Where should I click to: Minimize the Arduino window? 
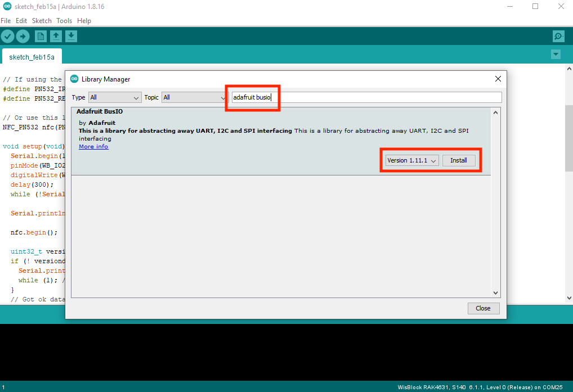510,6
